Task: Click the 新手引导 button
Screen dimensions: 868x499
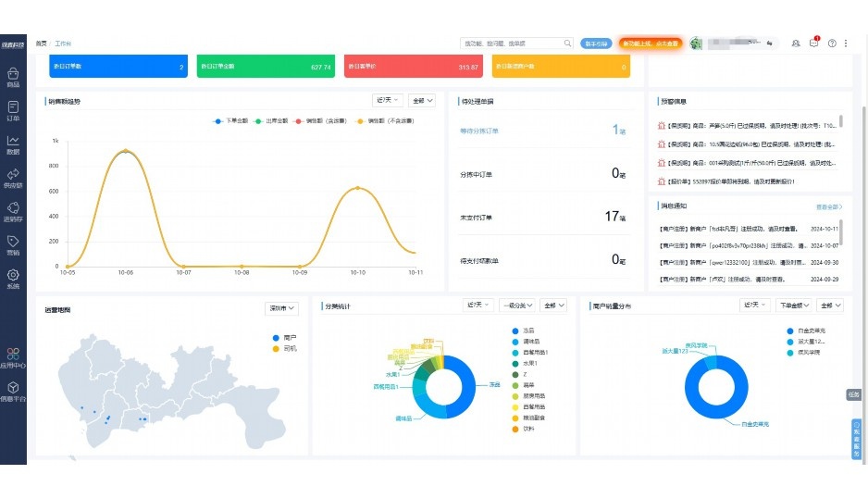Action: click(596, 44)
